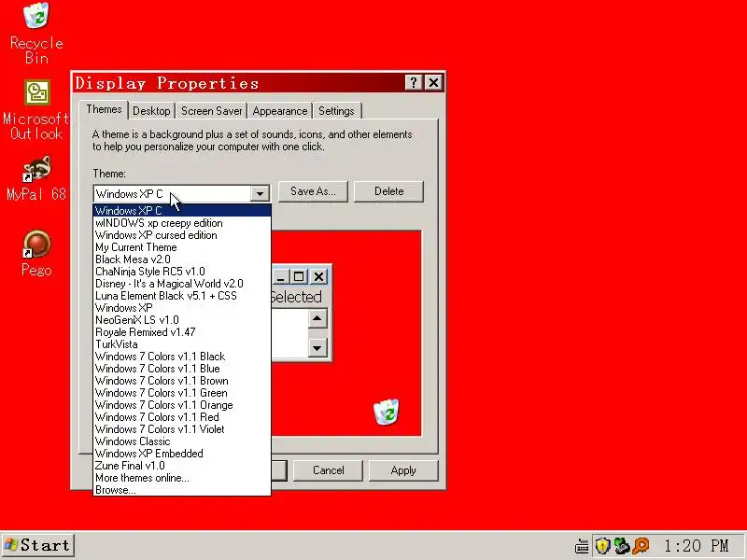Click the Cancel button
The width and height of the screenshot is (747, 560).
coord(329,470)
